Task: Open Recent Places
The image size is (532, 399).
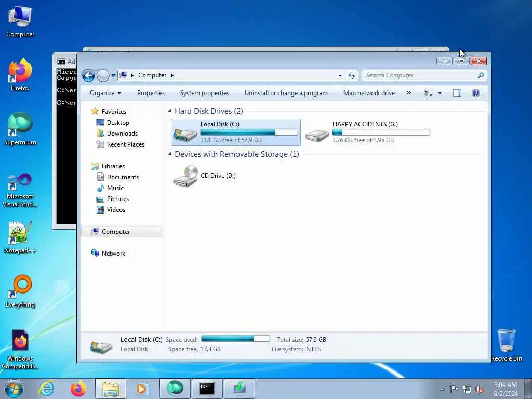Action: coord(126,144)
